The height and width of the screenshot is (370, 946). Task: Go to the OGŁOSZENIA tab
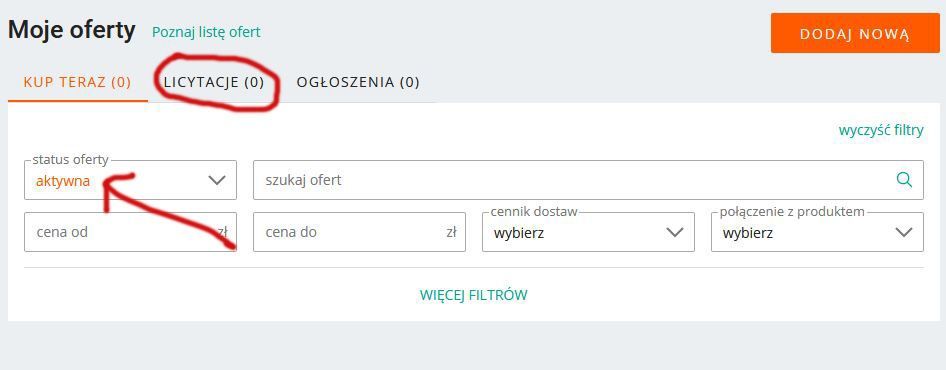(x=358, y=82)
